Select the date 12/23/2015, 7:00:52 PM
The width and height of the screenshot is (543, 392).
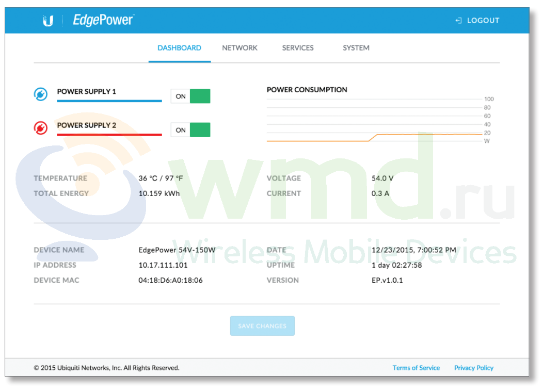tap(414, 250)
